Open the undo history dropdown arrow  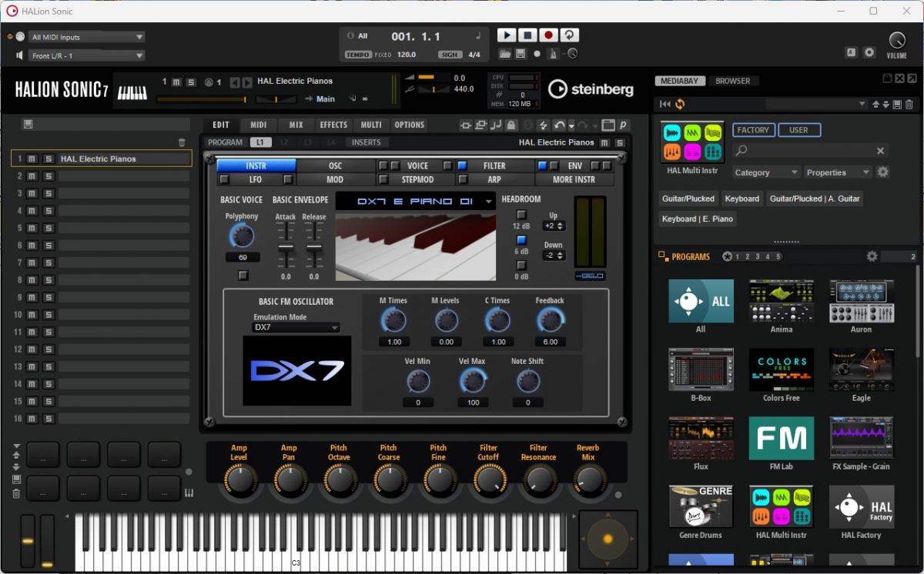click(571, 125)
